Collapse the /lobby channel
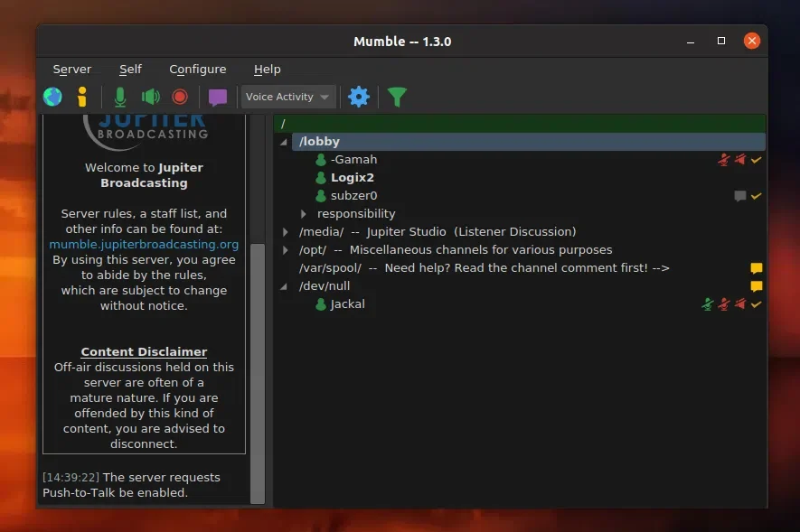This screenshot has width=800, height=532. click(283, 142)
